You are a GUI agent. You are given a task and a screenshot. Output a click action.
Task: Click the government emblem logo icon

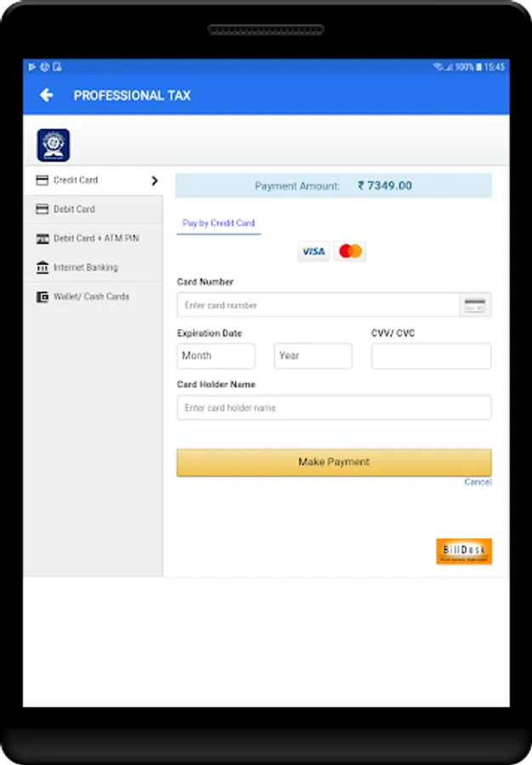point(54,144)
